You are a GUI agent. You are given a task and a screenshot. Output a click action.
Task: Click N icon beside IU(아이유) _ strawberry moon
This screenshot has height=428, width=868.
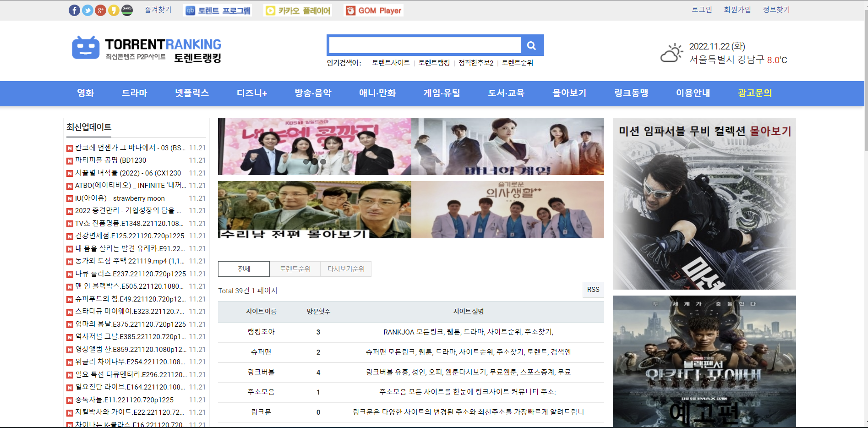pos(70,198)
